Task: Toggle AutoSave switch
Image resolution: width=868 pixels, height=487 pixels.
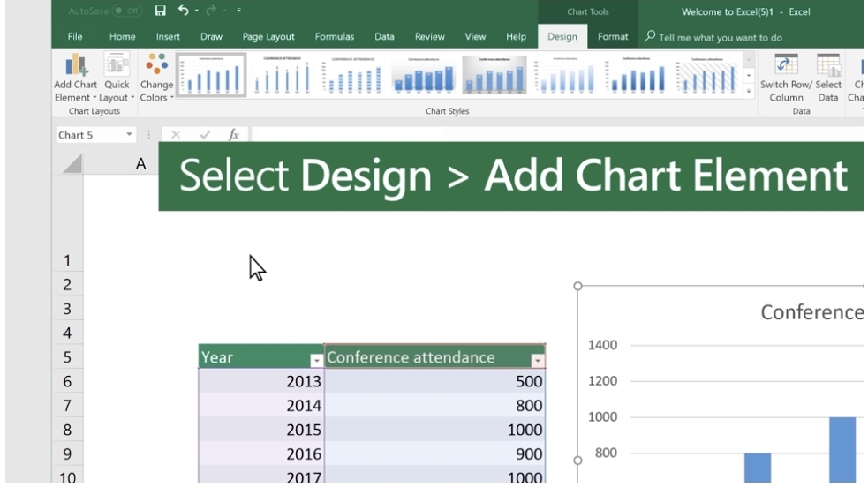Action: (x=127, y=11)
